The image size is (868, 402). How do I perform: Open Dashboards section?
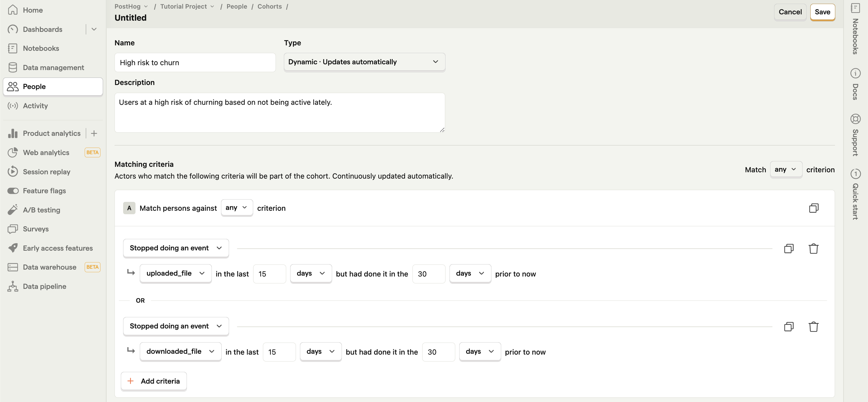point(43,29)
